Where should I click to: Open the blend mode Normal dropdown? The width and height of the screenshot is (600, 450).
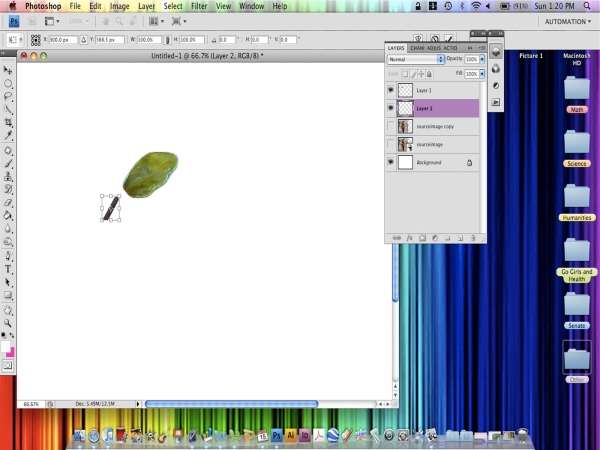(416, 59)
